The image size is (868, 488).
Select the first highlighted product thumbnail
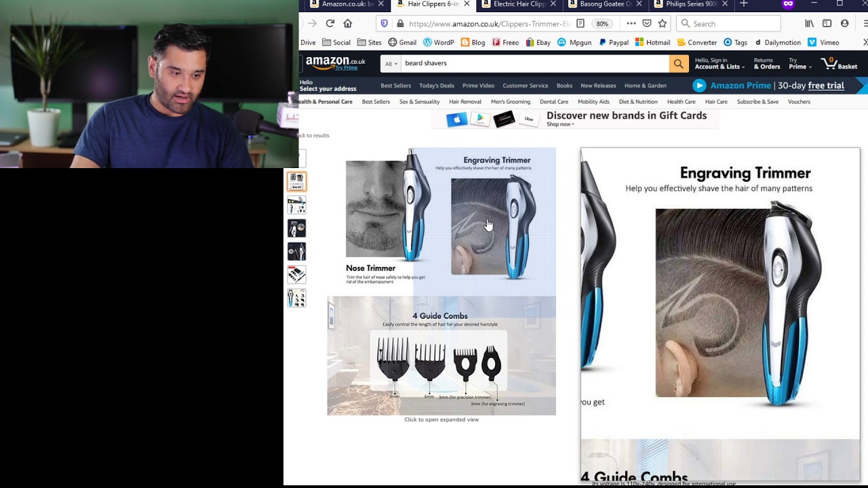pyautogui.click(x=296, y=181)
